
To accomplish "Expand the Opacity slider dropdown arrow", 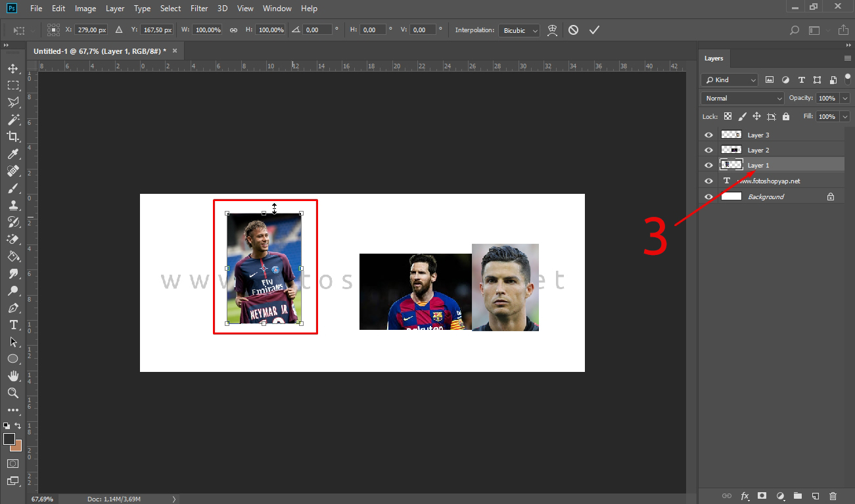I will [x=844, y=98].
